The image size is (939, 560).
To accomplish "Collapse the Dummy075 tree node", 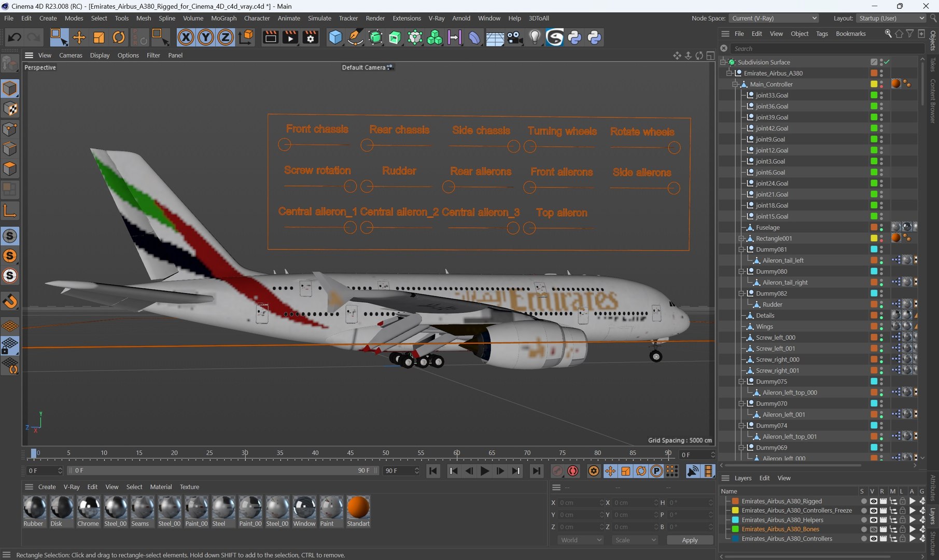I will tap(741, 382).
